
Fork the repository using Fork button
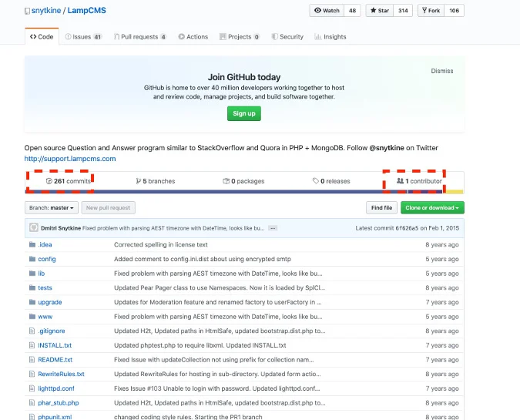coord(431,11)
